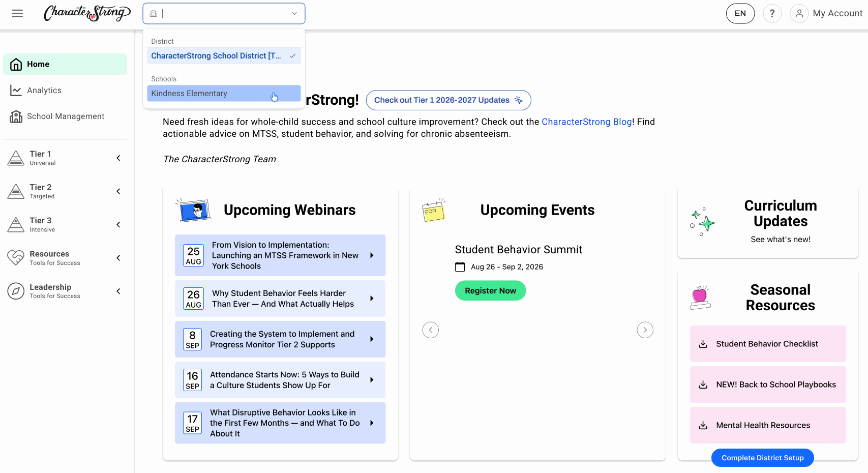The image size is (868, 473).
Task: Expand the MTSS Framework webinar arrow
Action: click(x=372, y=255)
